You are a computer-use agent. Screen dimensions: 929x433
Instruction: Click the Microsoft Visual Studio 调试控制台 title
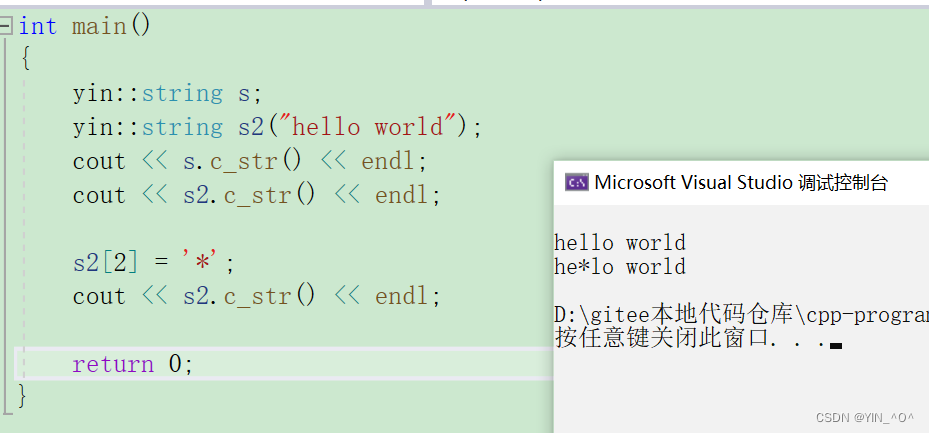[x=740, y=183]
